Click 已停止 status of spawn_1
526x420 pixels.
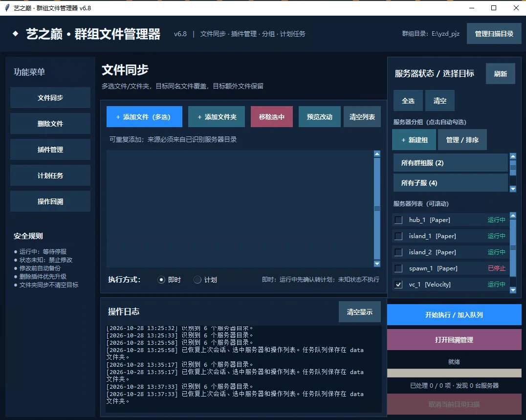(496, 268)
